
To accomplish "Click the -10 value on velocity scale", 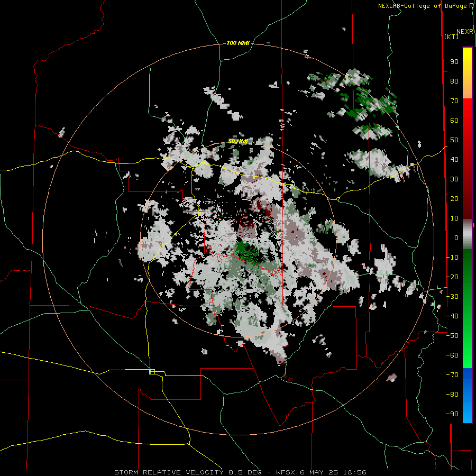I will [452, 258].
